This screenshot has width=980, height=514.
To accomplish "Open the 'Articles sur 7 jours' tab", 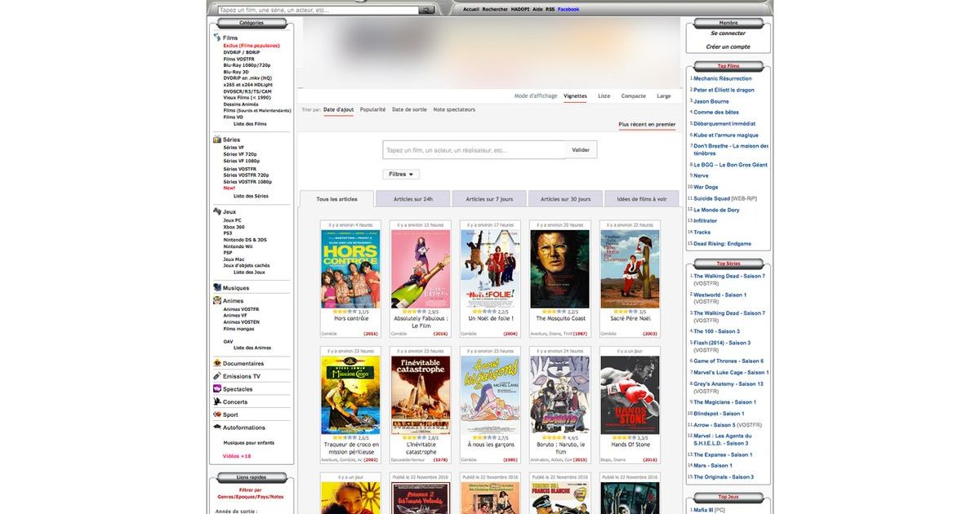I will (489, 199).
